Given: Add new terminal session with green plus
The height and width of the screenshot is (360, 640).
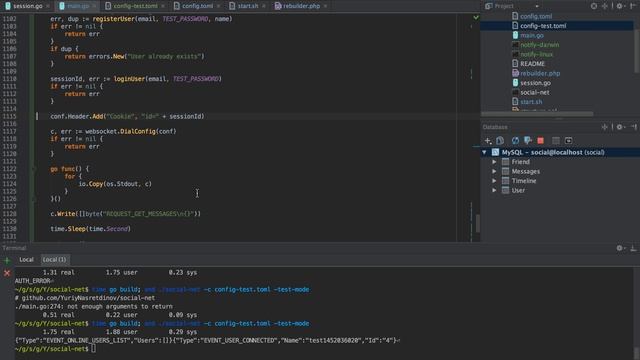Looking at the screenshot, I should click(x=7, y=260).
